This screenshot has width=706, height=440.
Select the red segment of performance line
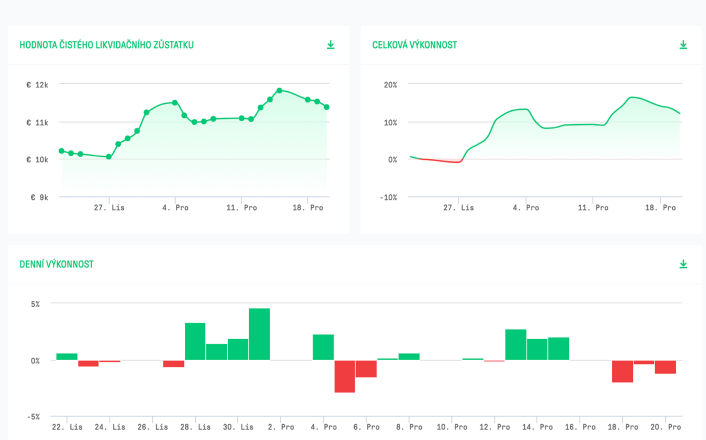(x=440, y=160)
